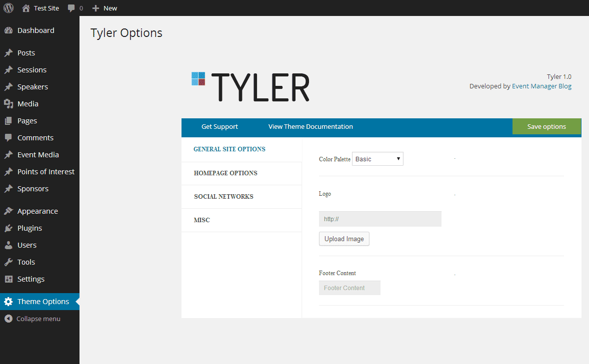This screenshot has width=589, height=364.
Task: Click the Sponsors pin icon
Action: [8, 189]
